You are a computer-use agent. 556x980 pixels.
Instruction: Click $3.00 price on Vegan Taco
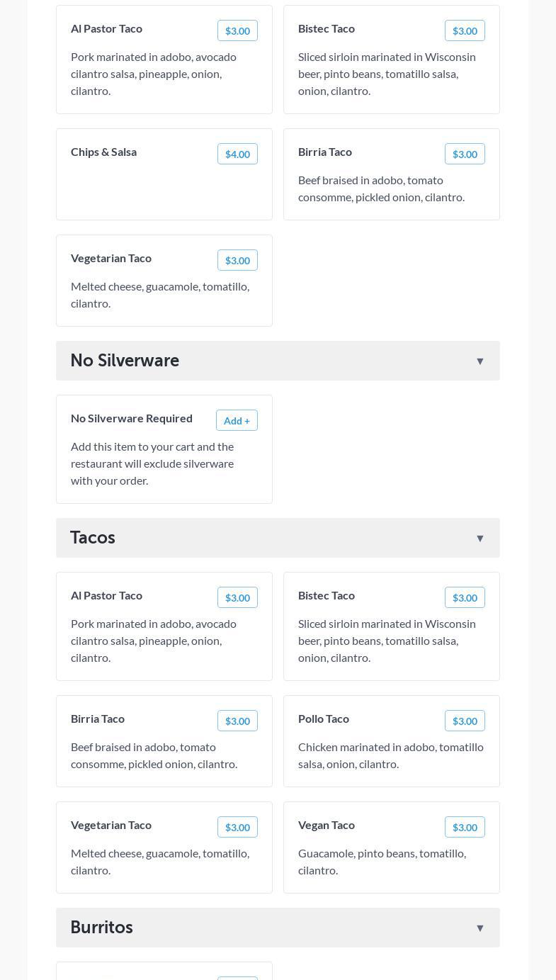tap(465, 827)
